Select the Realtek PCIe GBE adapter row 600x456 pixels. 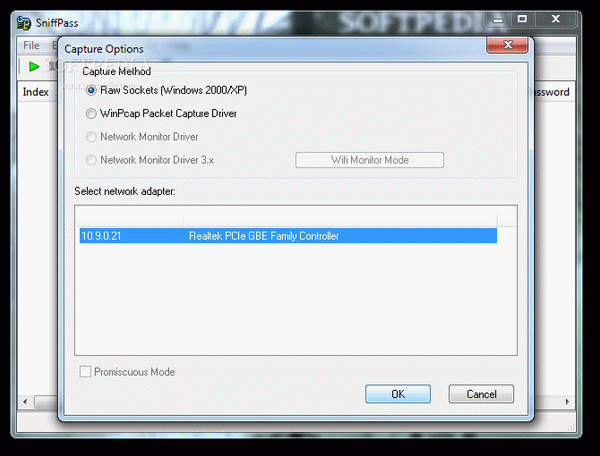288,236
